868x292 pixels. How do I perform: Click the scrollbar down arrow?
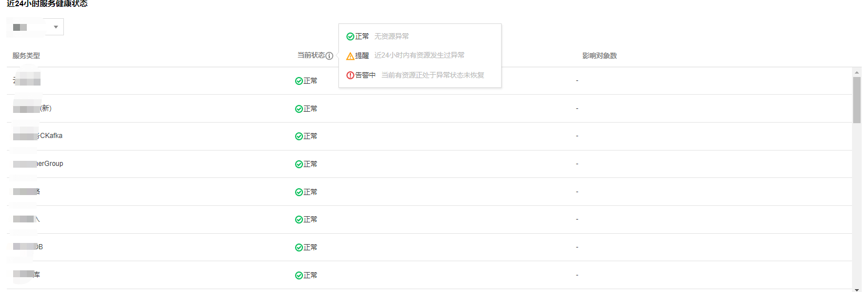tap(857, 289)
